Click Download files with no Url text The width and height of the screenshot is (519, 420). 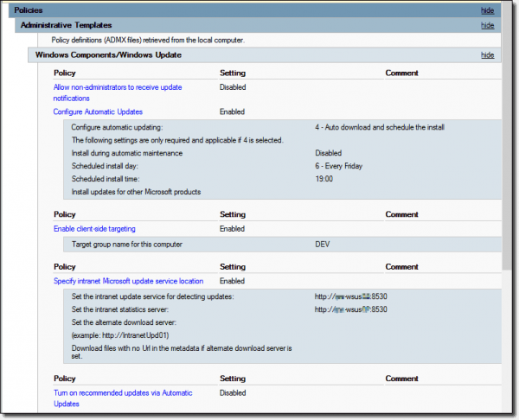tap(182, 352)
